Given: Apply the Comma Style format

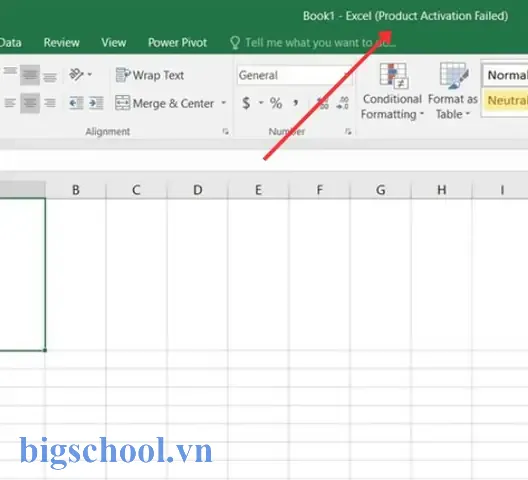Looking at the screenshot, I should pyautogui.click(x=296, y=102).
